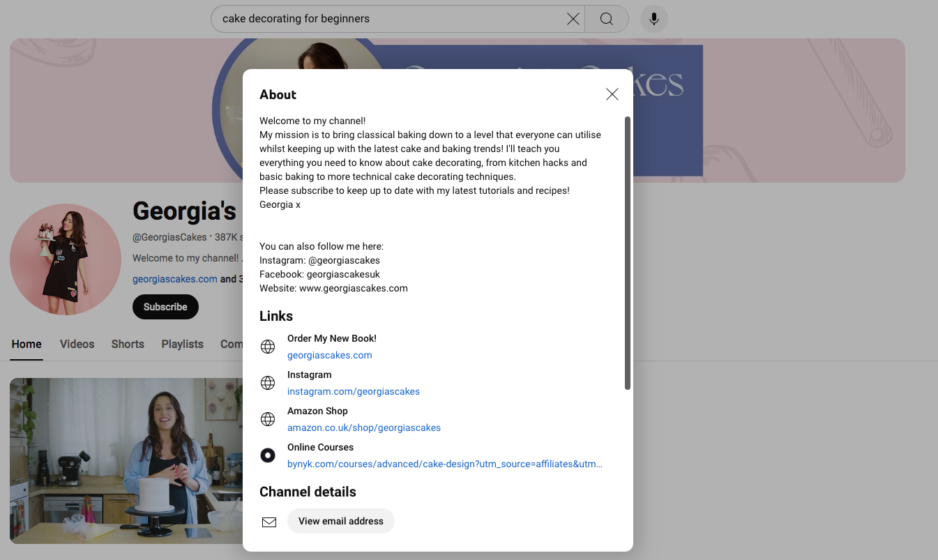This screenshot has height=560, width=938.
Task: Click the '@GeorgiasCakes' channel handle
Action: [x=169, y=237]
